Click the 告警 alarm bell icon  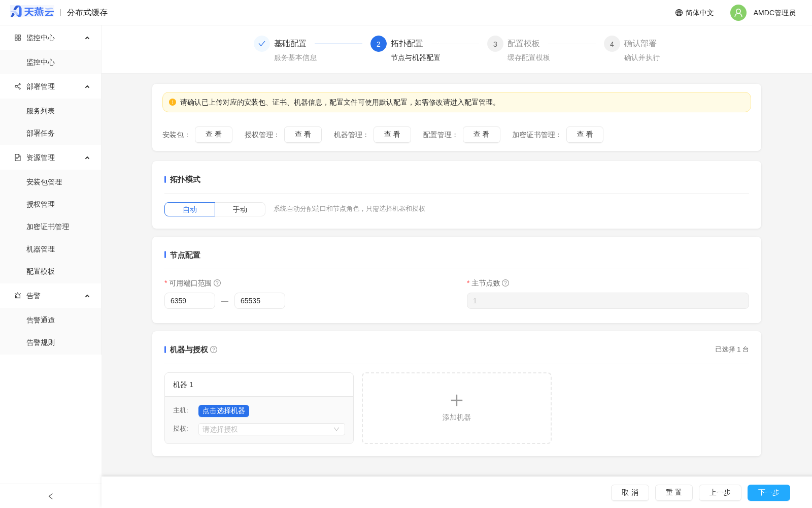18,296
